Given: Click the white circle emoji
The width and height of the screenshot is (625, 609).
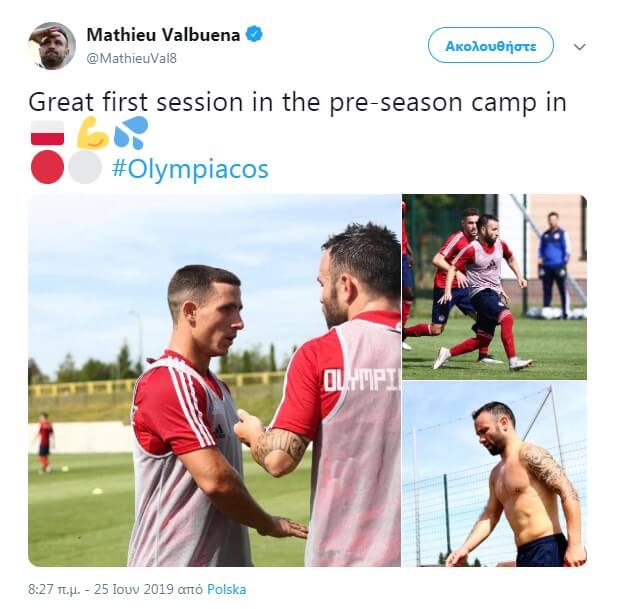Looking at the screenshot, I should coord(85,167).
